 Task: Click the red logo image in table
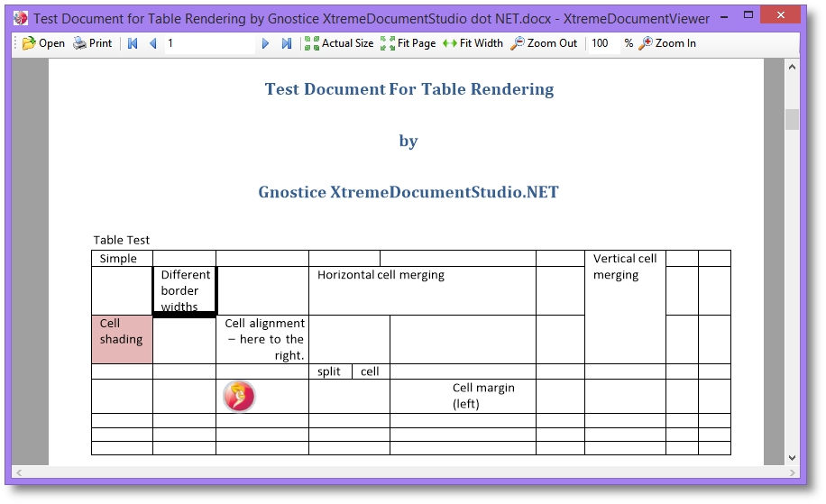pyautogui.click(x=239, y=396)
